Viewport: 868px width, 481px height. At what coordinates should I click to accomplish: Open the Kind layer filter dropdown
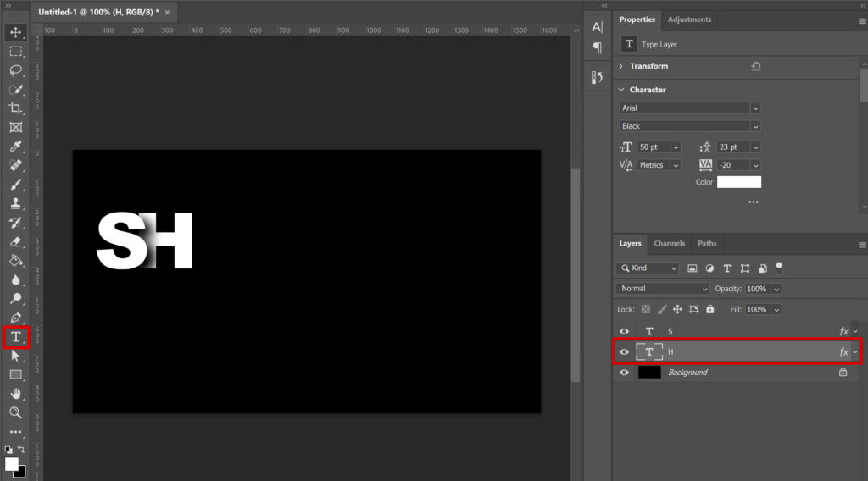coord(647,268)
